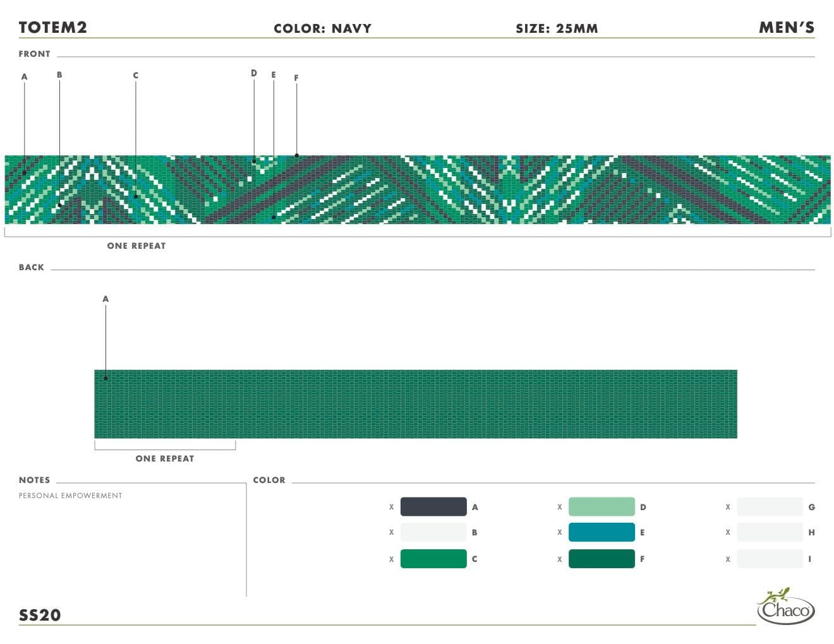
Task: Click the empty swatch G
Action: click(x=770, y=507)
